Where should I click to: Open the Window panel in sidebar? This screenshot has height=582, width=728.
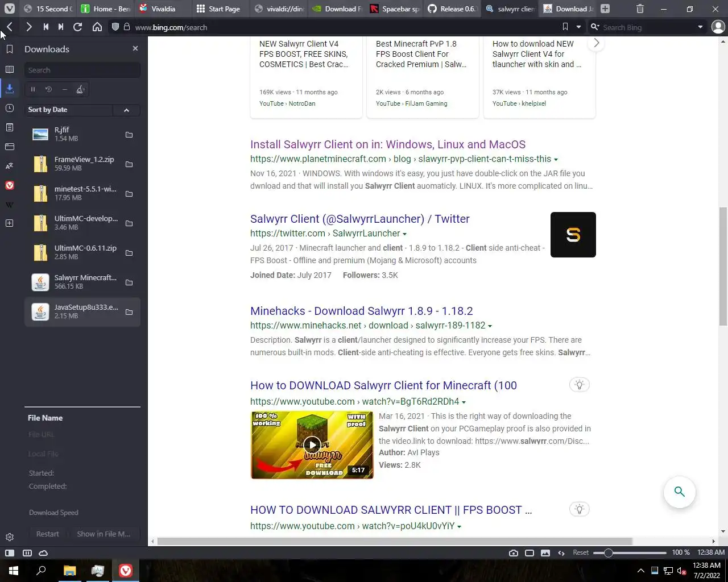point(10,147)
